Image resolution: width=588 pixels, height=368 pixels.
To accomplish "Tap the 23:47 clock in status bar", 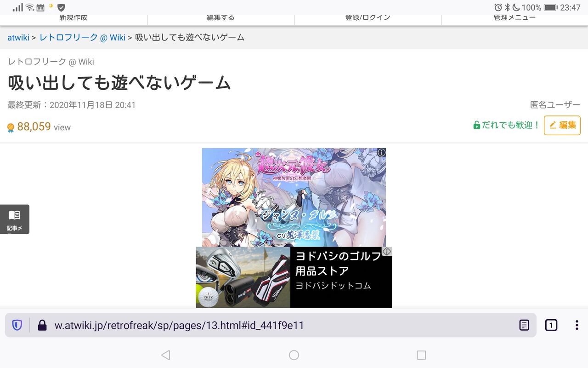I will 570,7.
